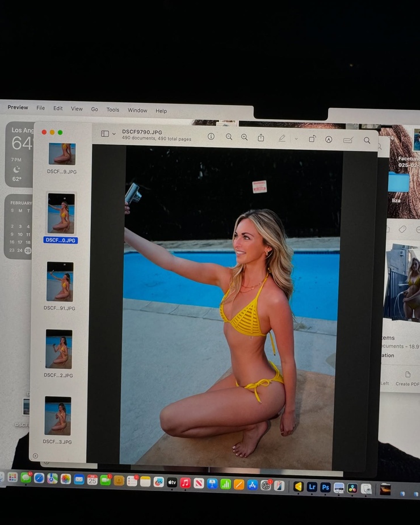Expand the sidebar view options chevron

[x=114, y=135]
